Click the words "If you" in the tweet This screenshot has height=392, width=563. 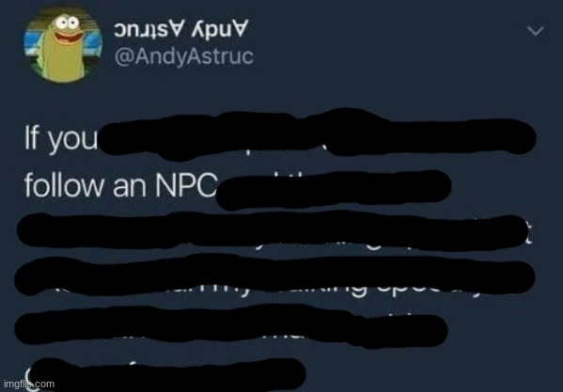coord(61,138)
